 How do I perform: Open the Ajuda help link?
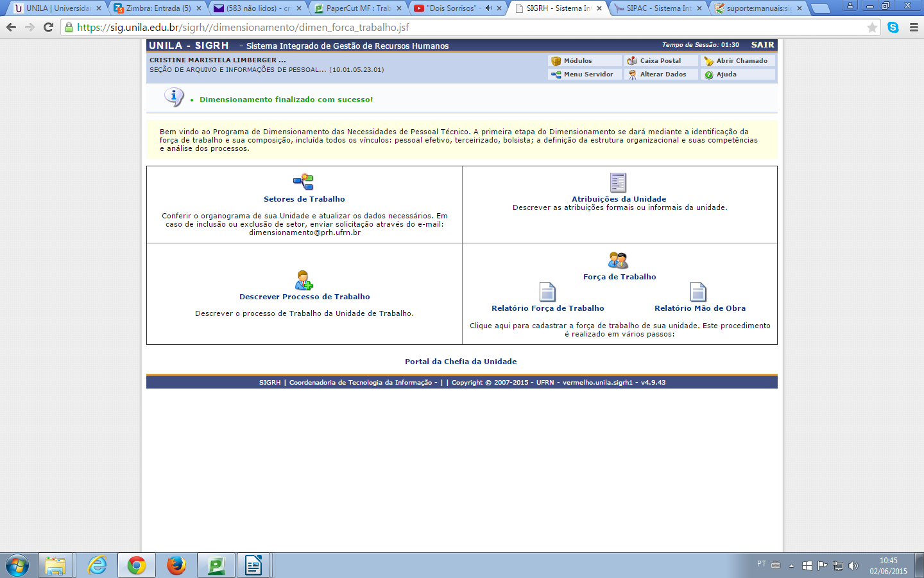[x=738, y=74]
